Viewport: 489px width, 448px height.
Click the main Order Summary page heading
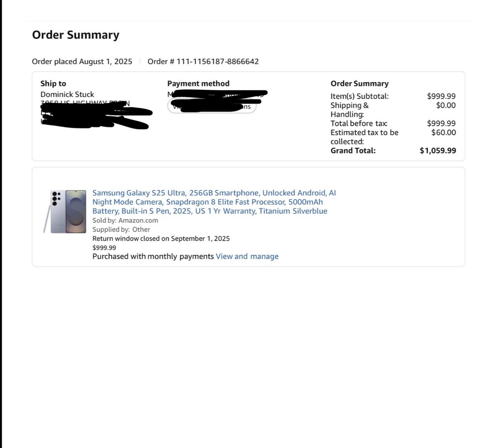coord(76,34)
